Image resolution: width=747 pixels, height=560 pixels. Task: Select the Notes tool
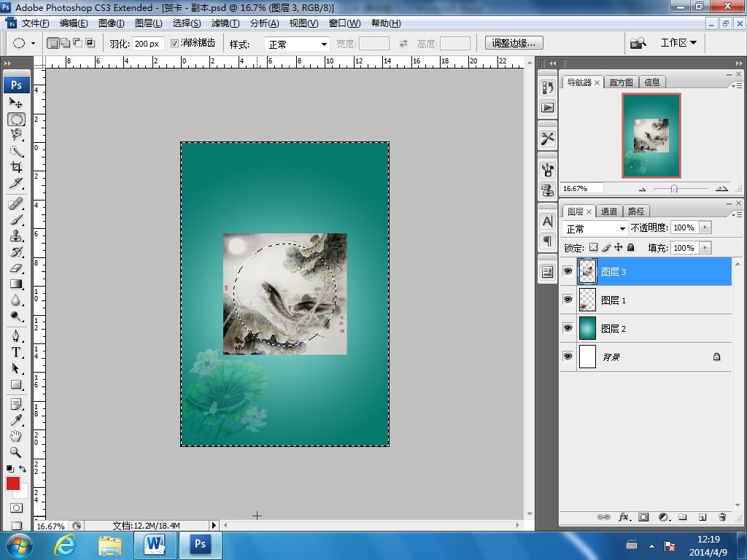tap(16, 404)
